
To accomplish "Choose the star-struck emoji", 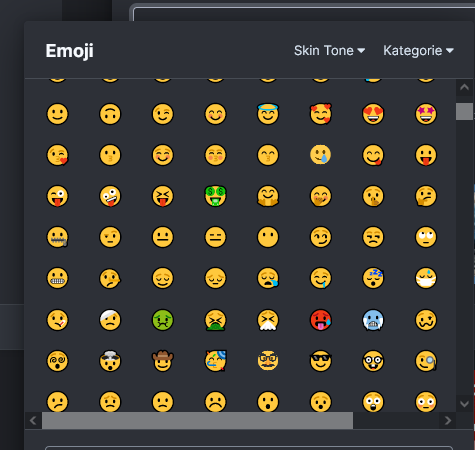I will [x=426, y=114].
